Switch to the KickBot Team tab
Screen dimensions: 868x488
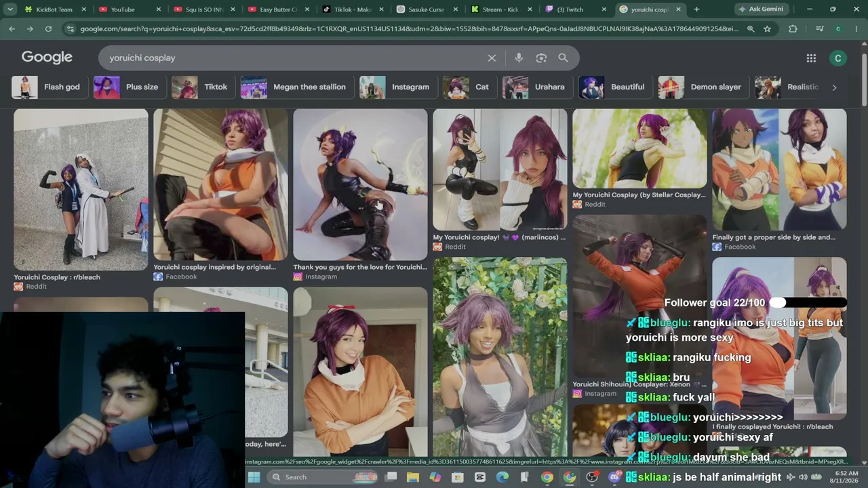click(53, 9)
